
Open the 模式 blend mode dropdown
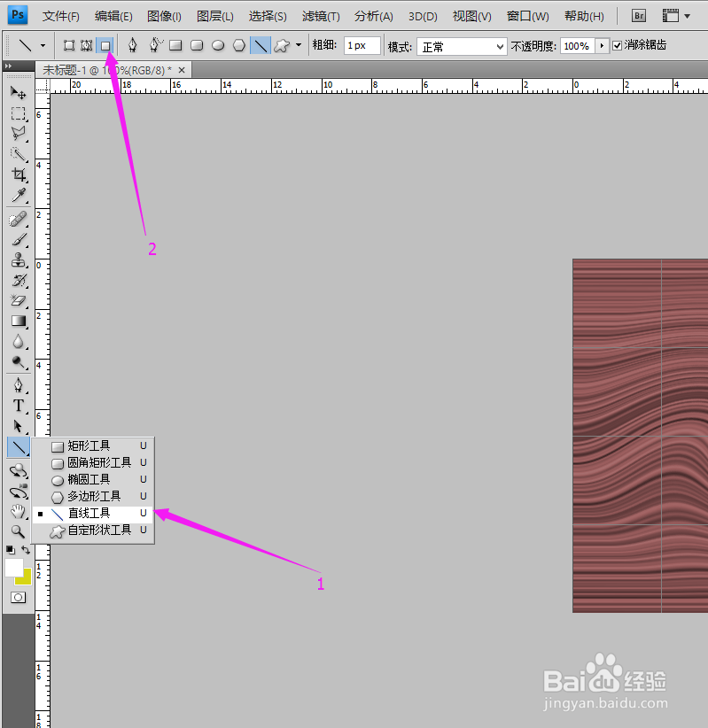click(x=462, y=46)
